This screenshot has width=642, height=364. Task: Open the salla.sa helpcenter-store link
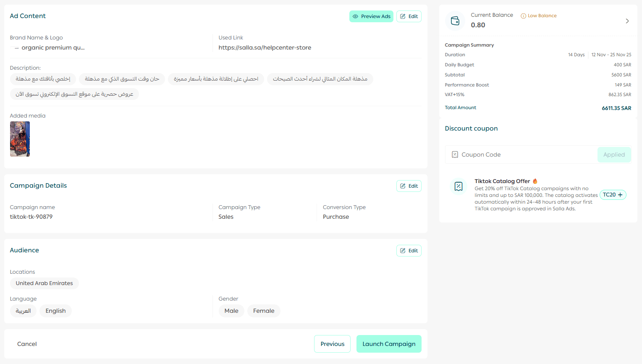[265, 48]
